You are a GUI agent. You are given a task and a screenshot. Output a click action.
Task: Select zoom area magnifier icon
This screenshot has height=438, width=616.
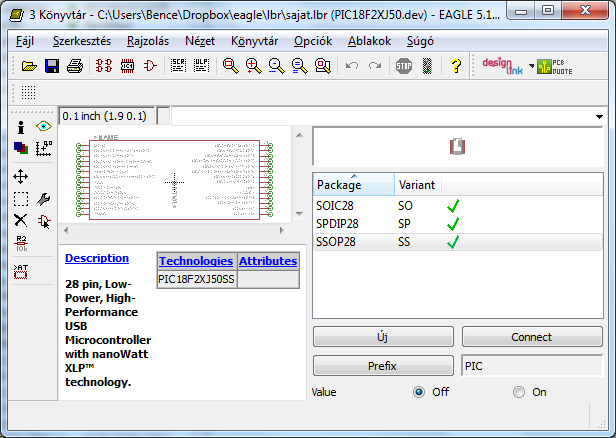[x=323, y=66]
